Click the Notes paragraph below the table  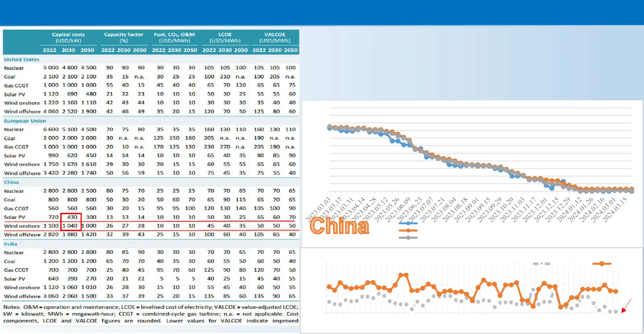tap(151, 314)
